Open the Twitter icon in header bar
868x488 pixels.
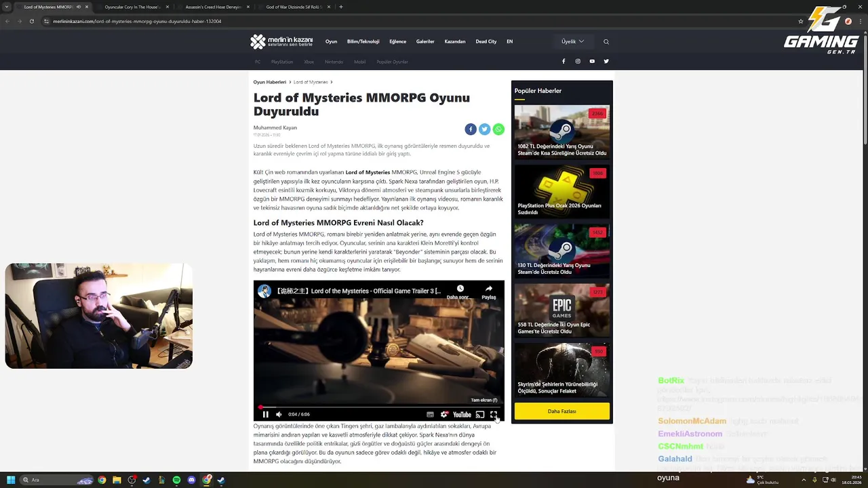(606, 61)
